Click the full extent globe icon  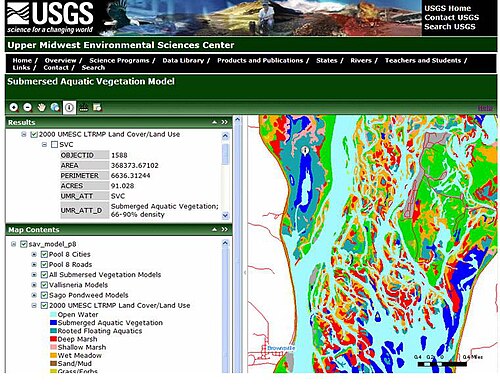pyautogui.click(x=55, y=107)
